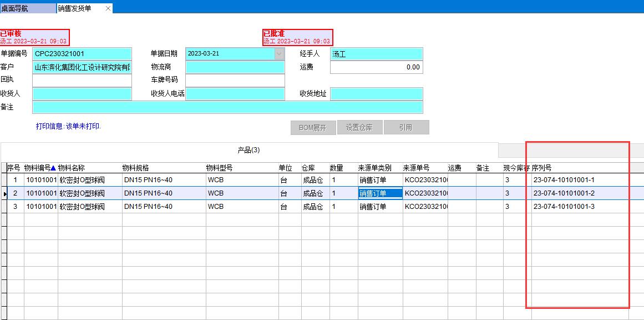This screenshot has width=644, height=320.
Task: Click the BOM展开 button
Action: pos(313,127)
